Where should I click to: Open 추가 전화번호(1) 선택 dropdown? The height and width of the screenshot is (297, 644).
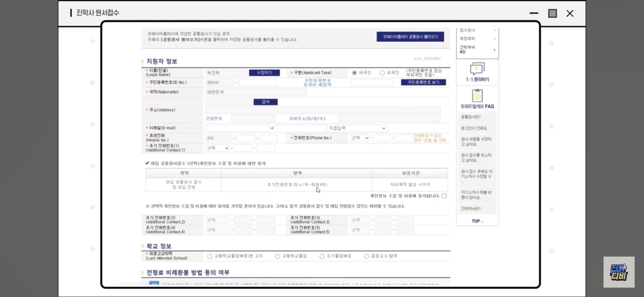click(217, 148)
